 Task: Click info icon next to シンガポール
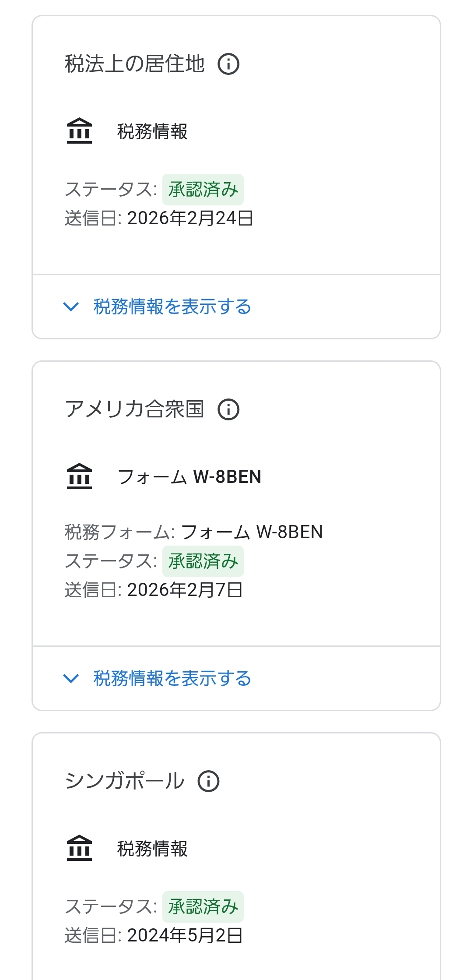(x=208, y=781)
